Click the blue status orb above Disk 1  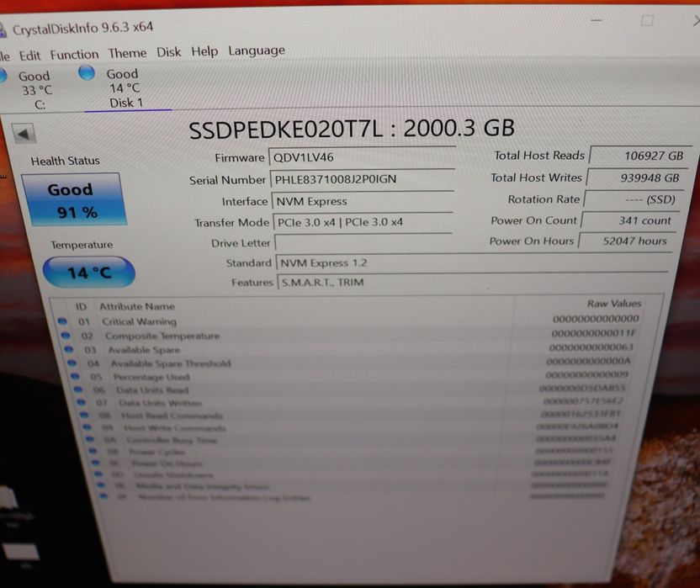[87, 72]
